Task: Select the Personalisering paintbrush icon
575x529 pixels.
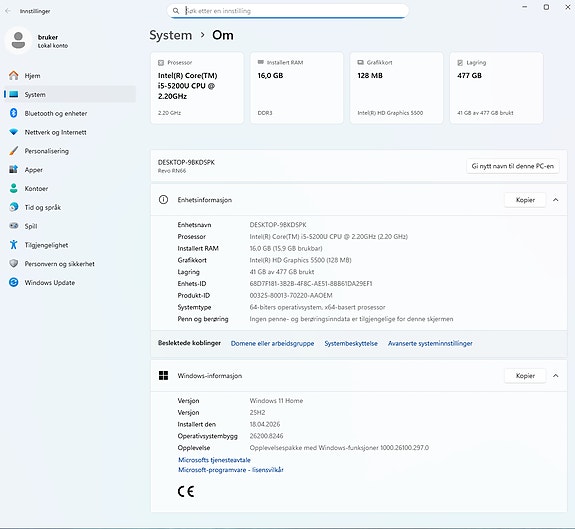Action: [x=14, y=151]
